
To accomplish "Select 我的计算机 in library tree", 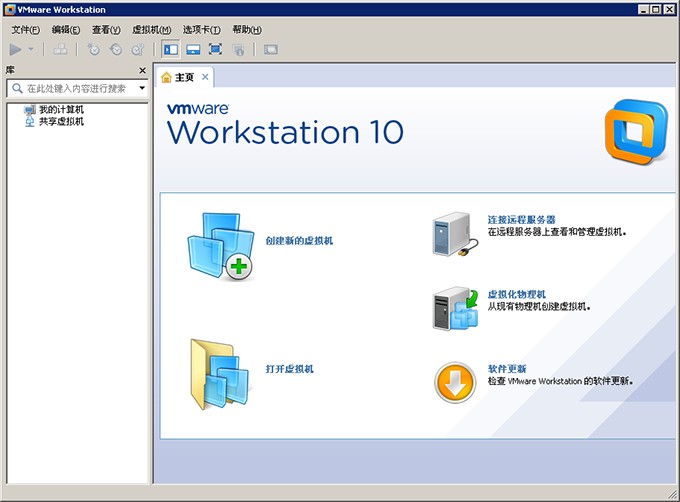I will (x=61, y=109).
